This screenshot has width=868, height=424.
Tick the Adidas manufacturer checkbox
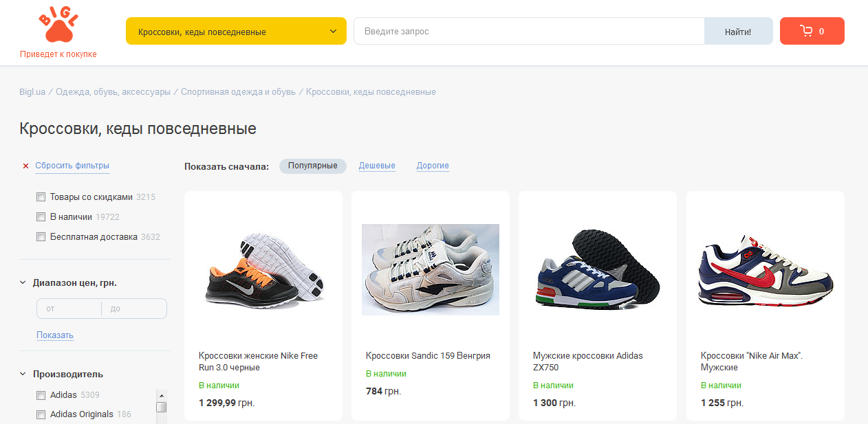click(x=41, y=395)
